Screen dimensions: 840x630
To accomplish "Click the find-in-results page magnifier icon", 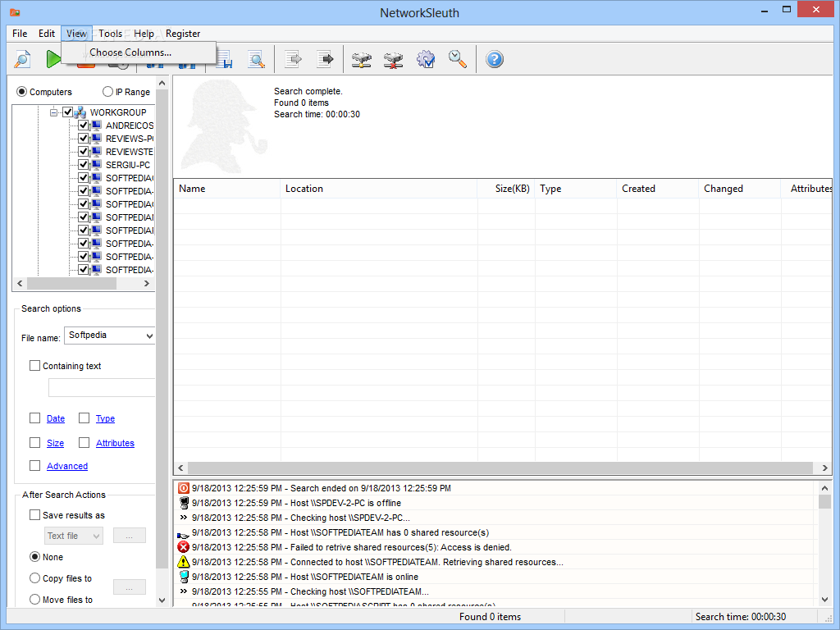I will tap(257, 59).
